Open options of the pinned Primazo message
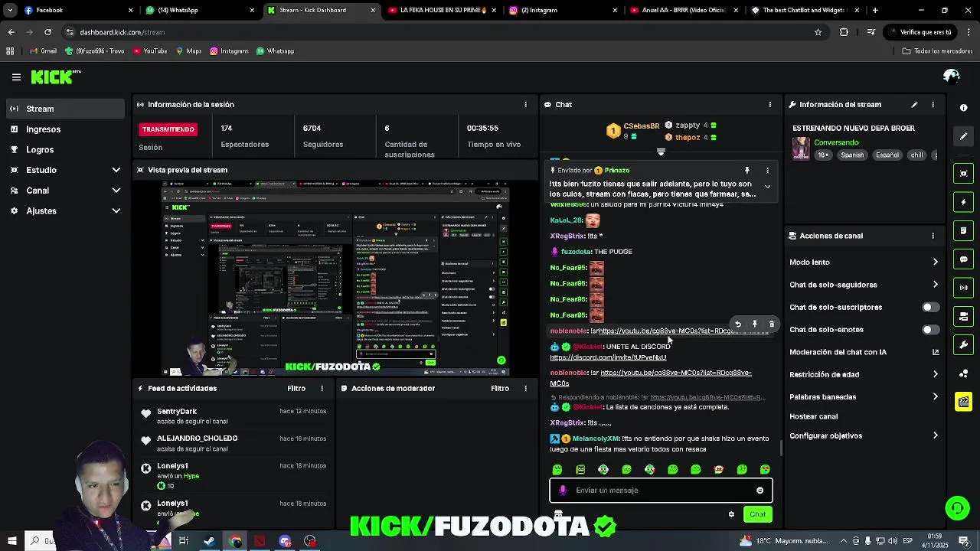The width and height of the screenshot is (980, 551). (767, 171)
